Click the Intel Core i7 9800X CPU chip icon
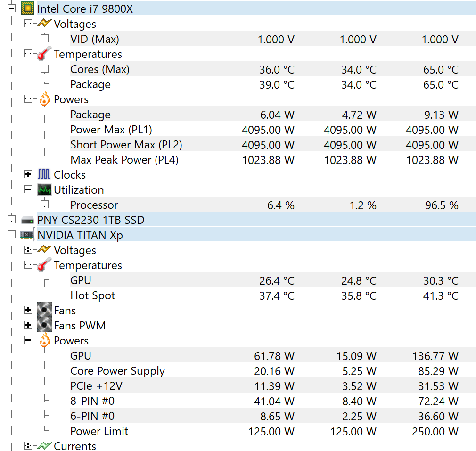 coord(28,8)
